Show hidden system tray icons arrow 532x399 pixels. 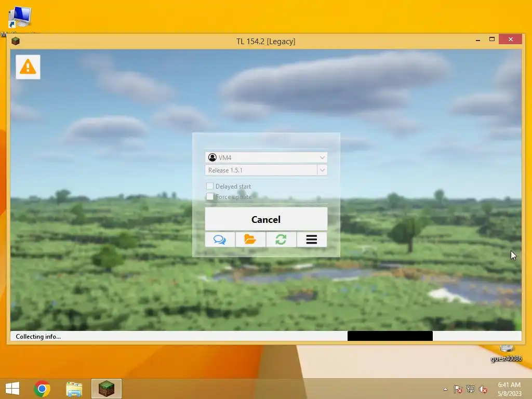[x=445, y=389]
